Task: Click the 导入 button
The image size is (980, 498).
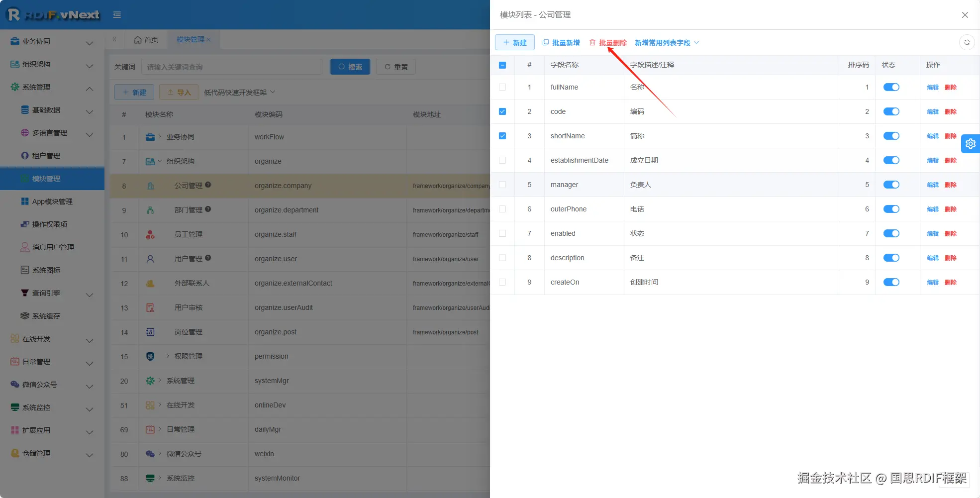Action: [x=179, y=93]
